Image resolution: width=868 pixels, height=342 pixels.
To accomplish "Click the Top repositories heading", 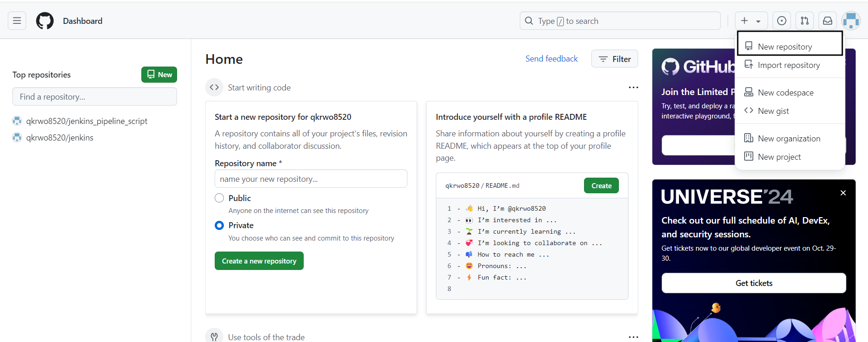I will click(x=41, y=74).
